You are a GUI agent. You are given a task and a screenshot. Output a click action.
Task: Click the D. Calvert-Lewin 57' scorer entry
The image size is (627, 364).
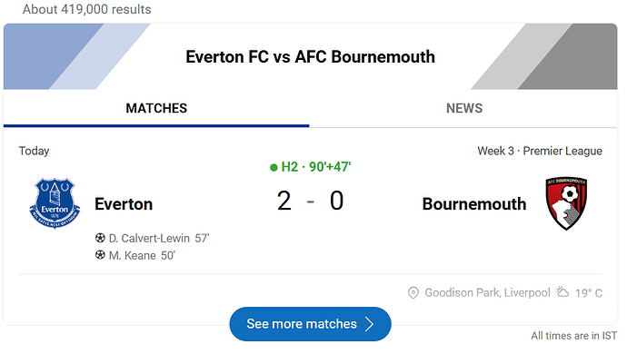(159, 238)
